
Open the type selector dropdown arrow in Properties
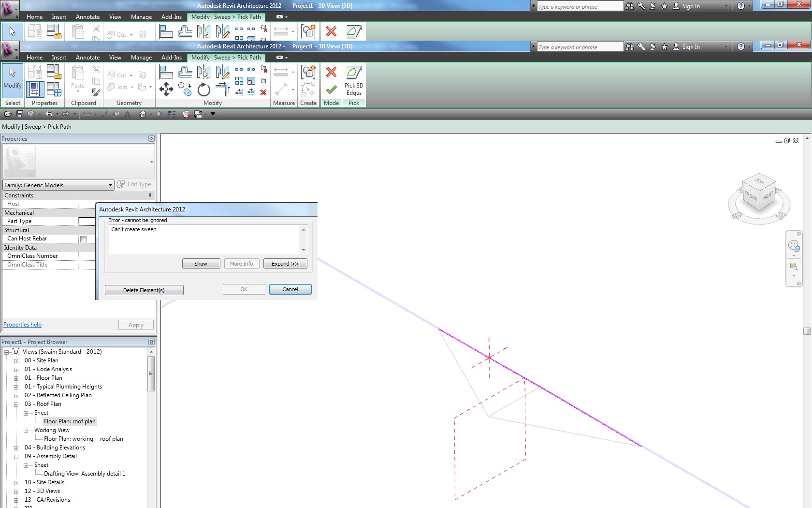pyautogui.click(x=152, y=162)
